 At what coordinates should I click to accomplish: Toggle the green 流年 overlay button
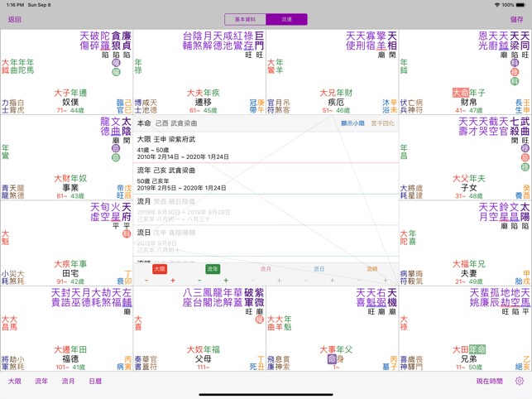pyautogui.click(x=213, y=269)
